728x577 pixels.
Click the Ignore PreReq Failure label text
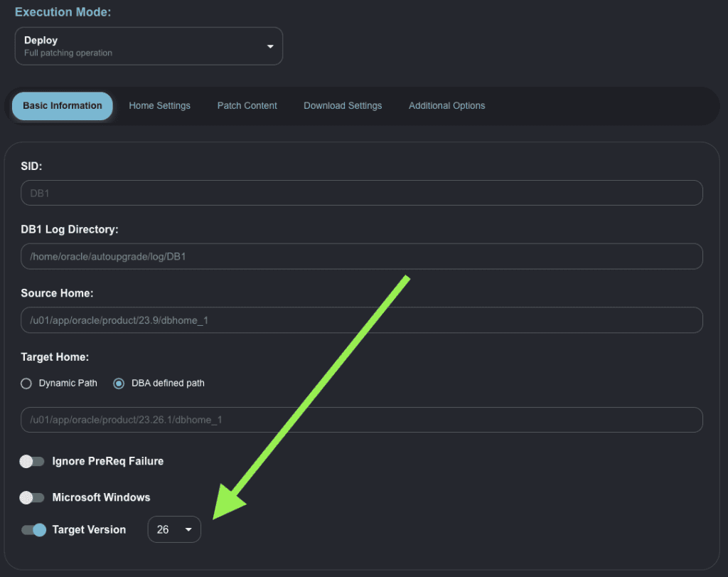tap(108, 462)
